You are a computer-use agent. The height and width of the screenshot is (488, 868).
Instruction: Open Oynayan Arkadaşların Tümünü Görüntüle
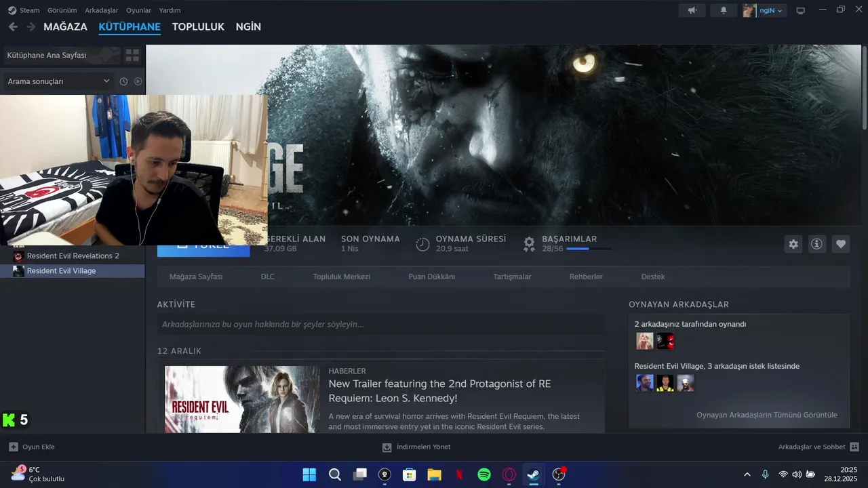[x=767, y=415]
